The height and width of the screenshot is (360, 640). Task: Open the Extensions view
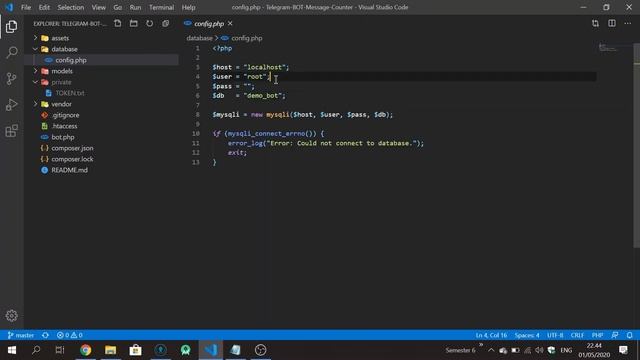11,131
